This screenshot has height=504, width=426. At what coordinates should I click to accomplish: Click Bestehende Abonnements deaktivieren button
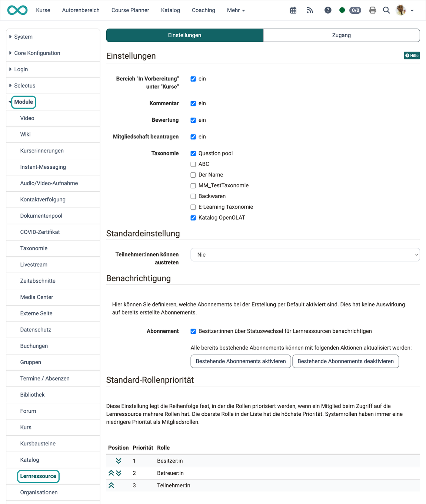(346, 361)
